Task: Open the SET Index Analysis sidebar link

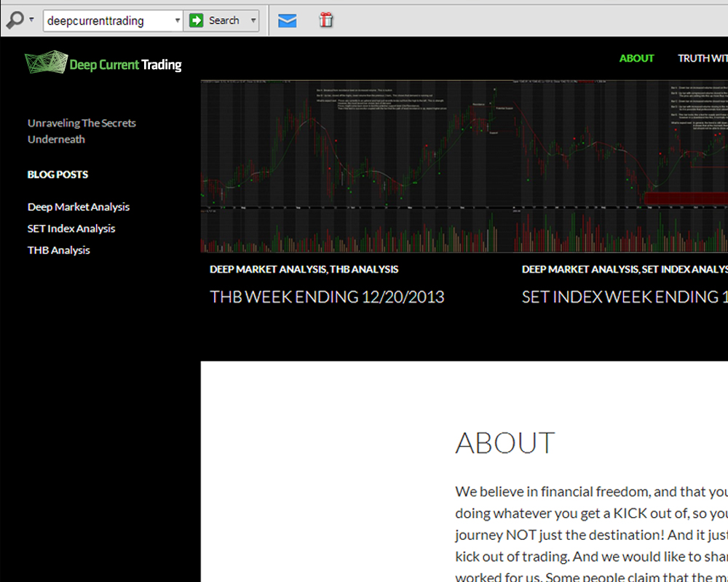Action: point(71,228)
